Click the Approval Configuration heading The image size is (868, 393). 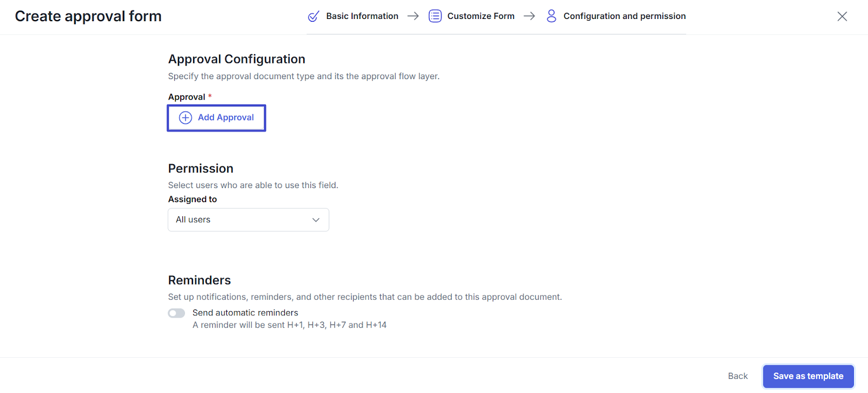tap(237, 59)
